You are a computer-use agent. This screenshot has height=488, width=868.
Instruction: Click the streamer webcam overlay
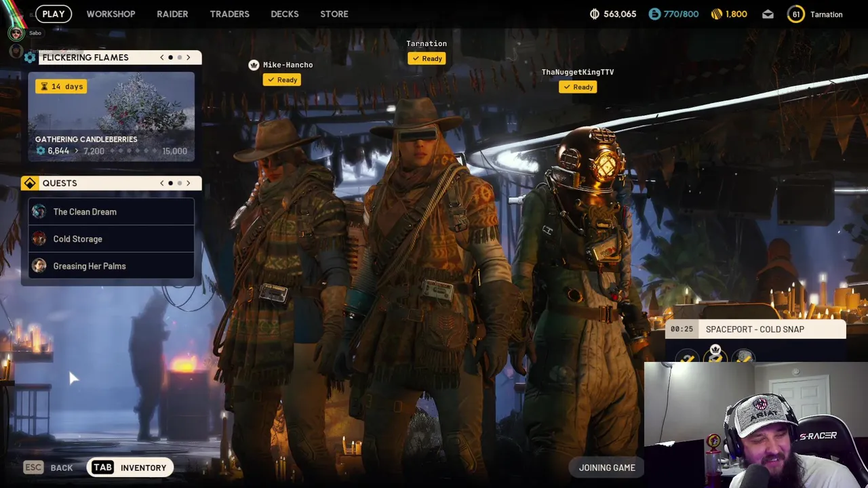756,425
